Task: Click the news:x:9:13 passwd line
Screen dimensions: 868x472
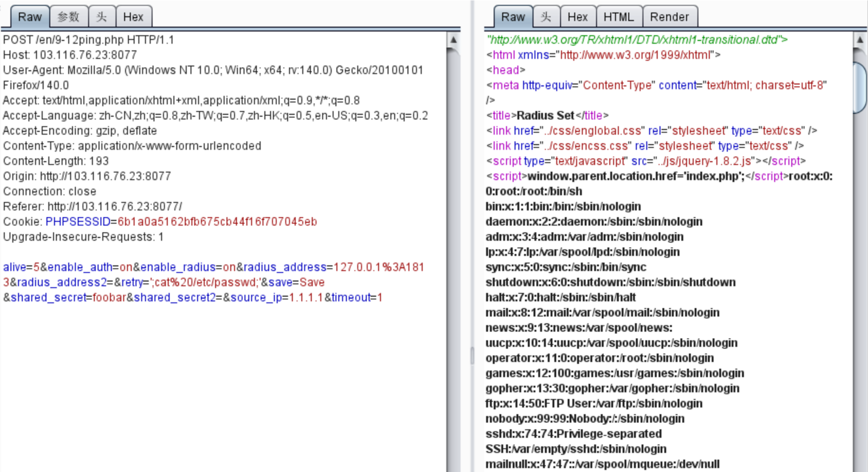Action: tap(579, 328)
